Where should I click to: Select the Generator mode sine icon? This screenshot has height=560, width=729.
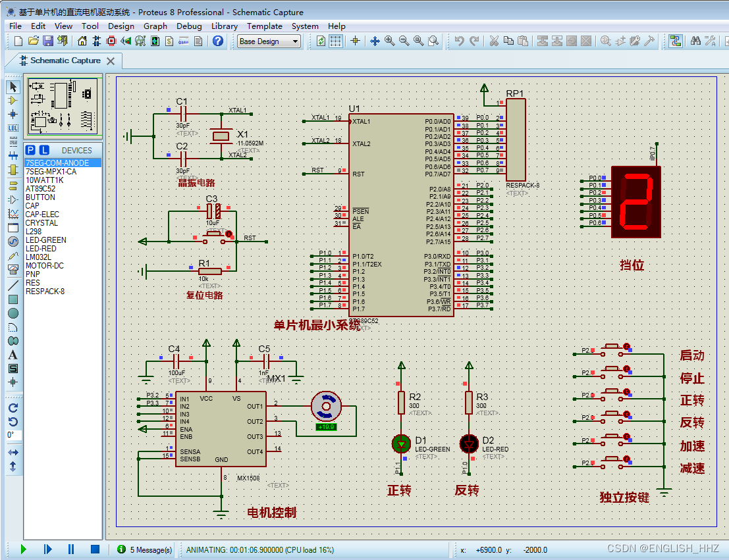point(13,242)
